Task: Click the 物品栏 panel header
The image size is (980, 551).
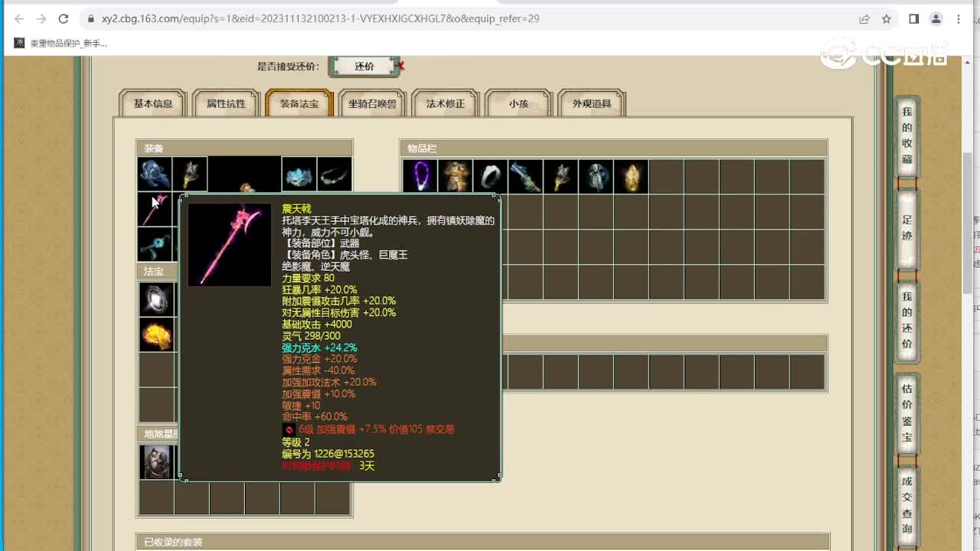Action: click(x=614, y=148)
